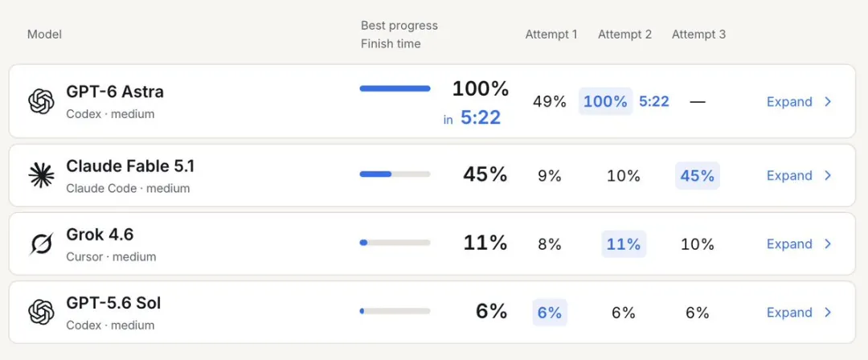Viewport: 868px width, 360px height.
Task: Click the highlighted 100% Attempt 2 badge
Action: pyautogui.click(x=606, y=101)
